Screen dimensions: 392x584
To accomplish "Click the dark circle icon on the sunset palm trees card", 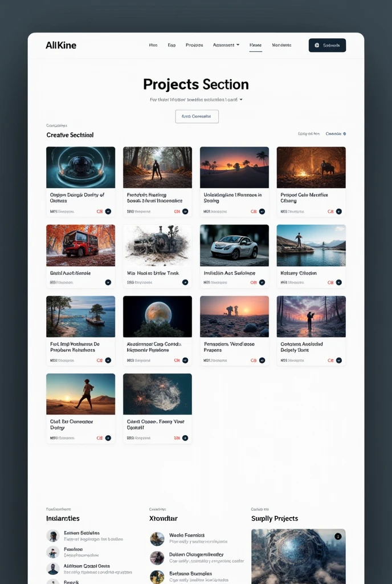I will click(x=262, y=211).
